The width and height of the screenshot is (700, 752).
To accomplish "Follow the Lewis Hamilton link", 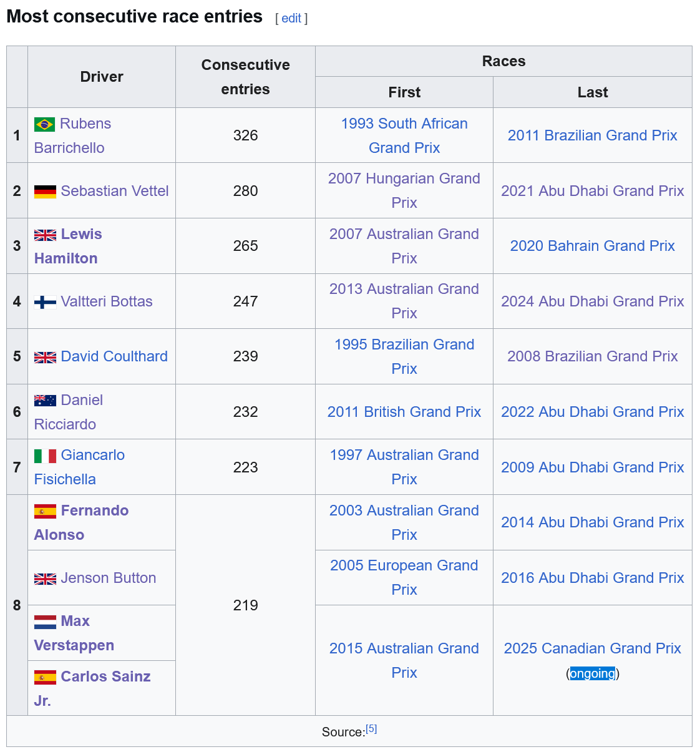I will click(x=68, y=246).
